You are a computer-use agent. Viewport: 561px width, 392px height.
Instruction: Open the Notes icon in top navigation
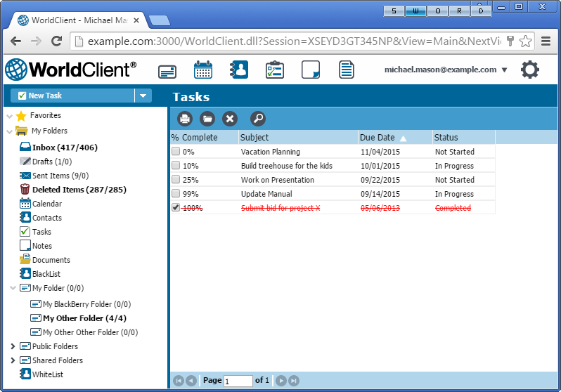[x=311, y=70]
